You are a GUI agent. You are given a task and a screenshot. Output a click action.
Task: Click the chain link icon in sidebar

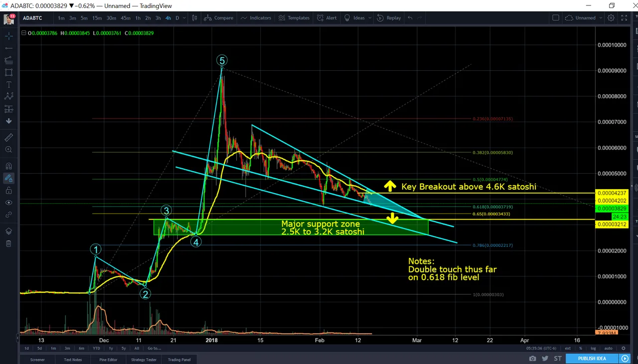point(8,215)
